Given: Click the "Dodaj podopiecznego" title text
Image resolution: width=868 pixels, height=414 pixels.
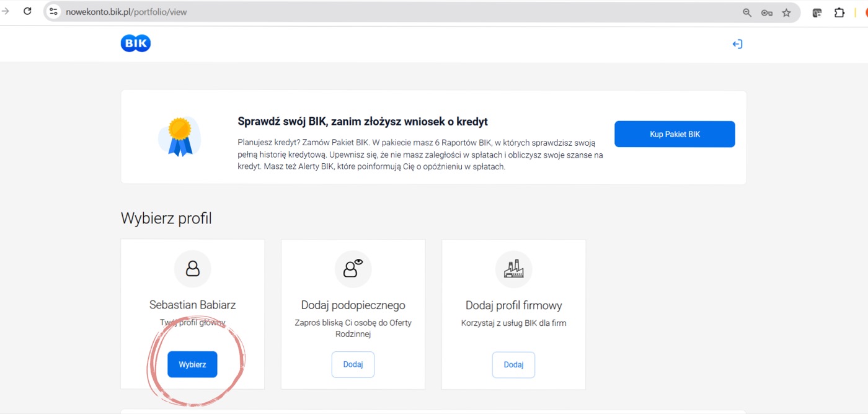Looking at the screenshot, I should [x=353, y=305].
